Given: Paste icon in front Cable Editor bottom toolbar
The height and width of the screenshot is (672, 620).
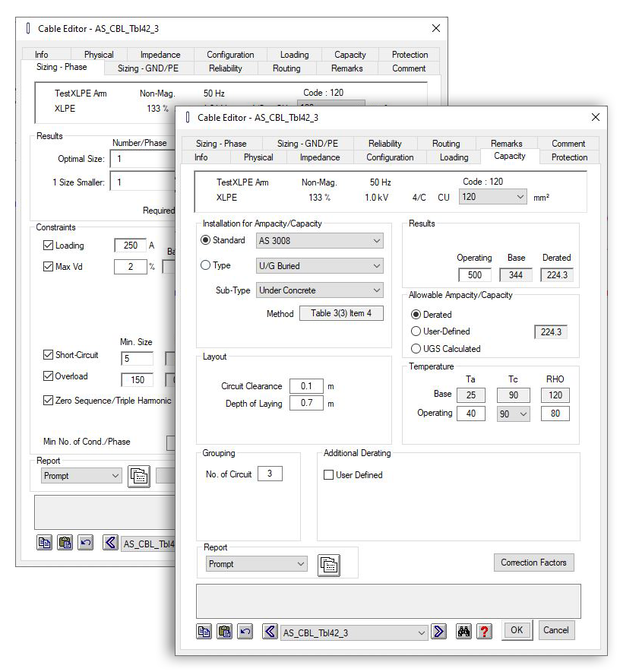Looking at the screenshot, I should coord(224,632).
